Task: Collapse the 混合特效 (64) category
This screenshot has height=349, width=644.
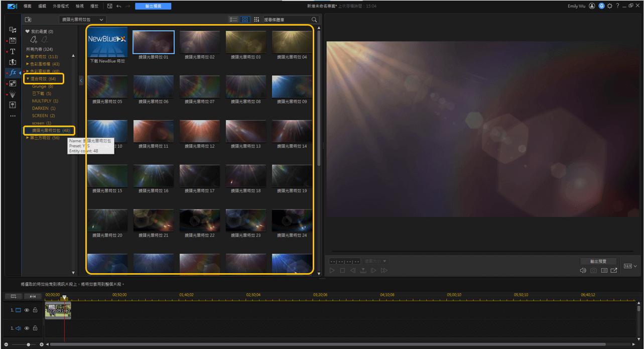Action: (28, 79)
